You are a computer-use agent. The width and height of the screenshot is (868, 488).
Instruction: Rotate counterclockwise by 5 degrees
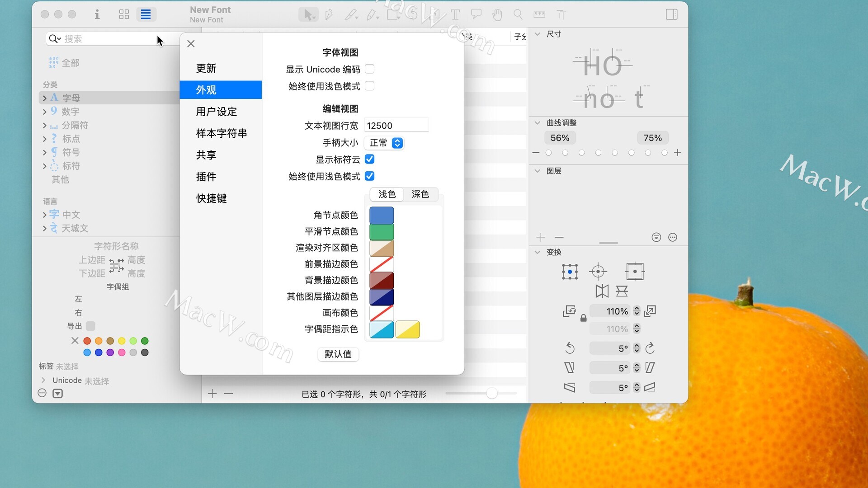[x=570, y=348]
